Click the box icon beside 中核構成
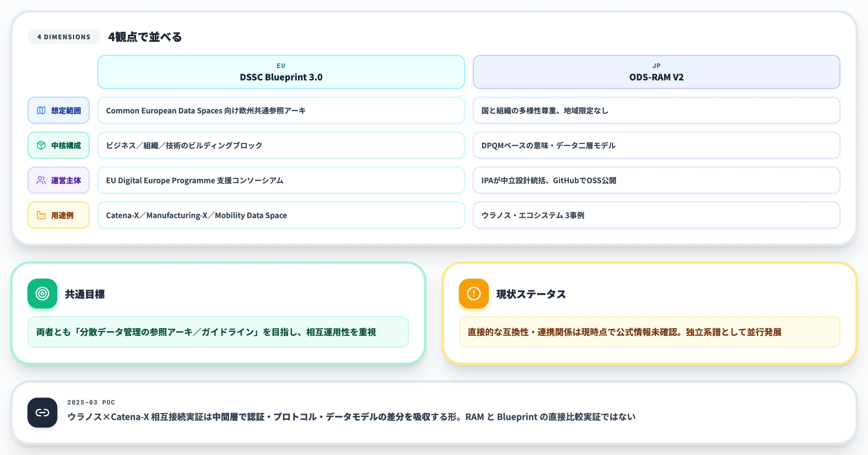The image size is (868, 455). click(41, 145)
